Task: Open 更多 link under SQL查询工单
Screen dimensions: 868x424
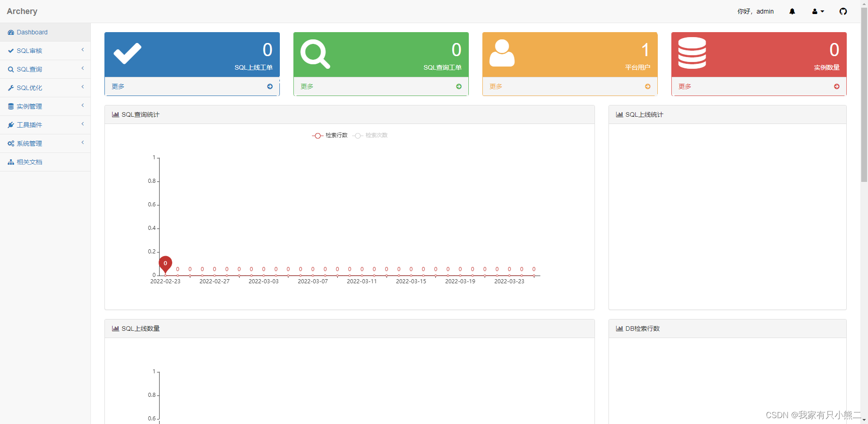Action: [x=307, y=86]
